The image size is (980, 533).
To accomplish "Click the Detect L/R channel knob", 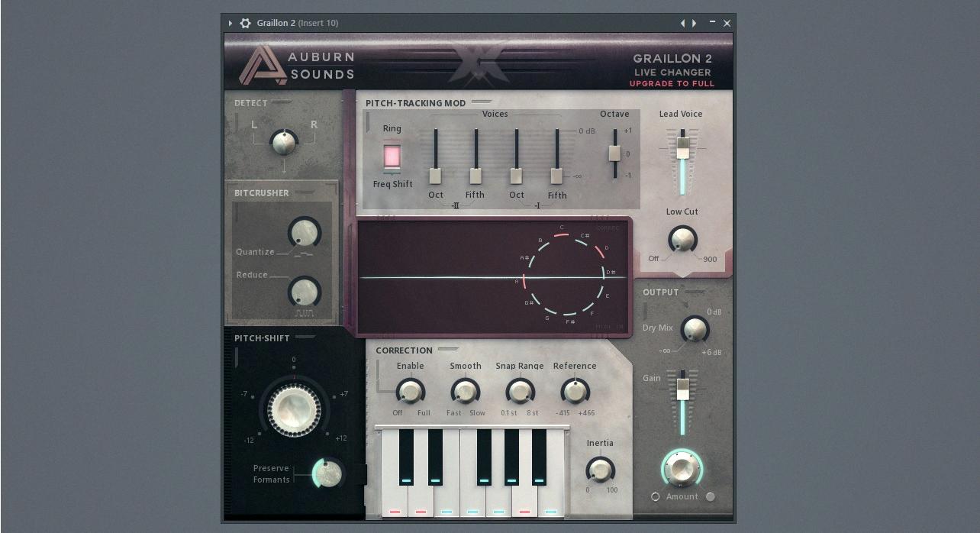I will 284,142.
